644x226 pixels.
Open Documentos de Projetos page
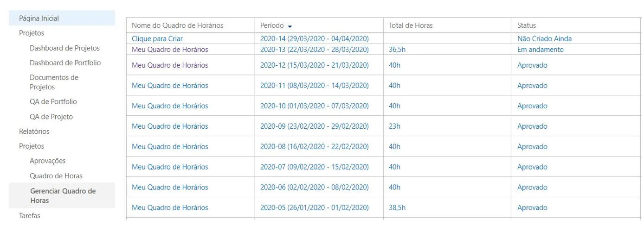click(x=54, y=82)
